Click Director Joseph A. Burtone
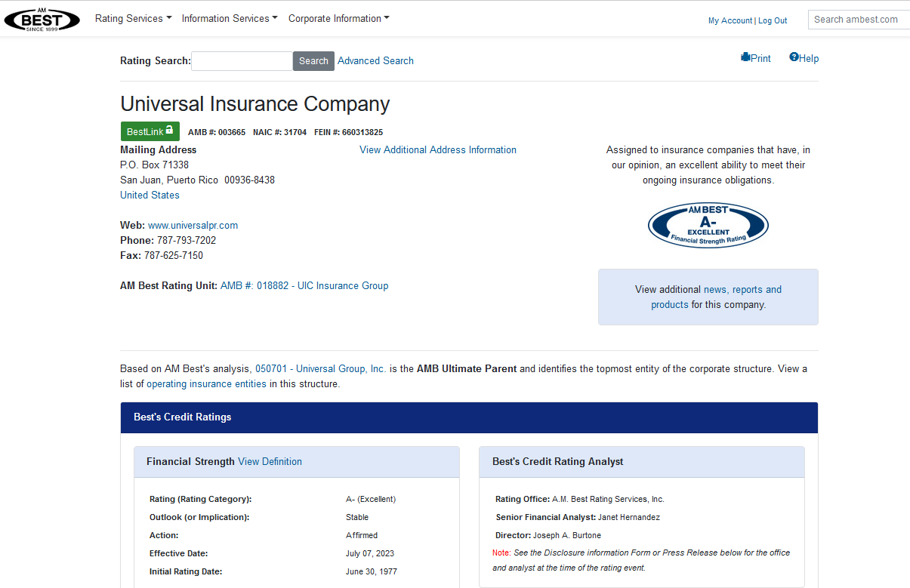Image resolution: width=910 pixels, height=588 pixels. click(x=548, y=535)
